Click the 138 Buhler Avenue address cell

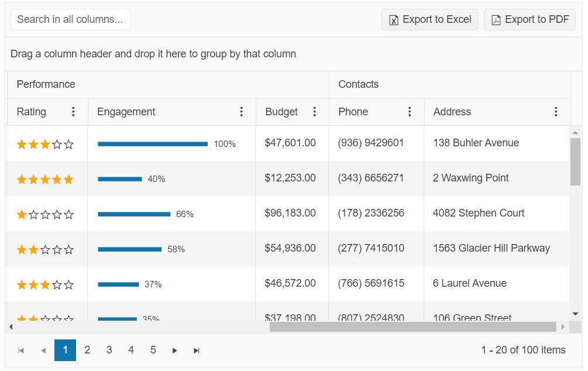point(476,143)
